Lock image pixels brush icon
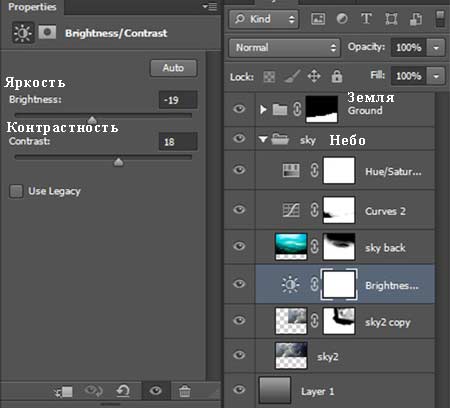The height and width of the screenshot is (408, 450). click(292, 76)
